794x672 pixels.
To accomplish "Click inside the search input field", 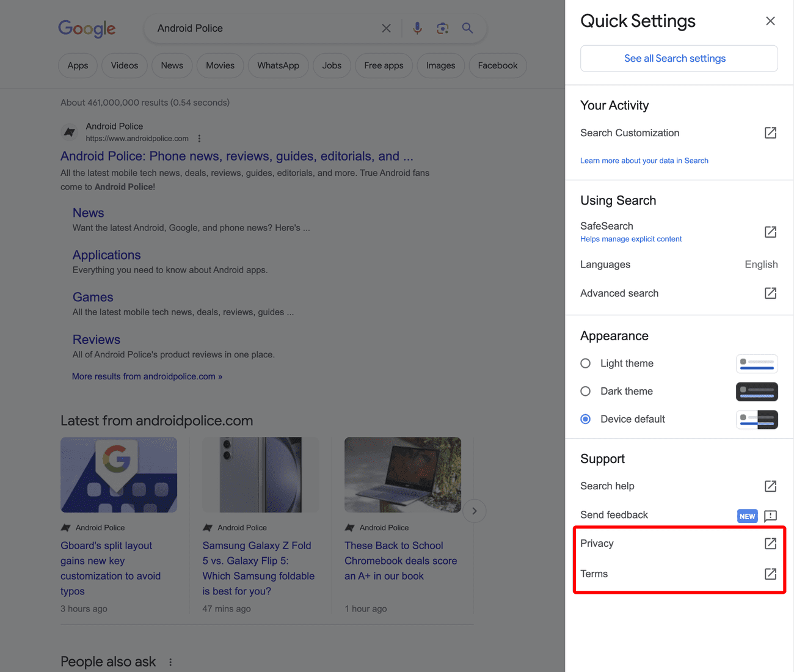I will (x=257, y=28).
